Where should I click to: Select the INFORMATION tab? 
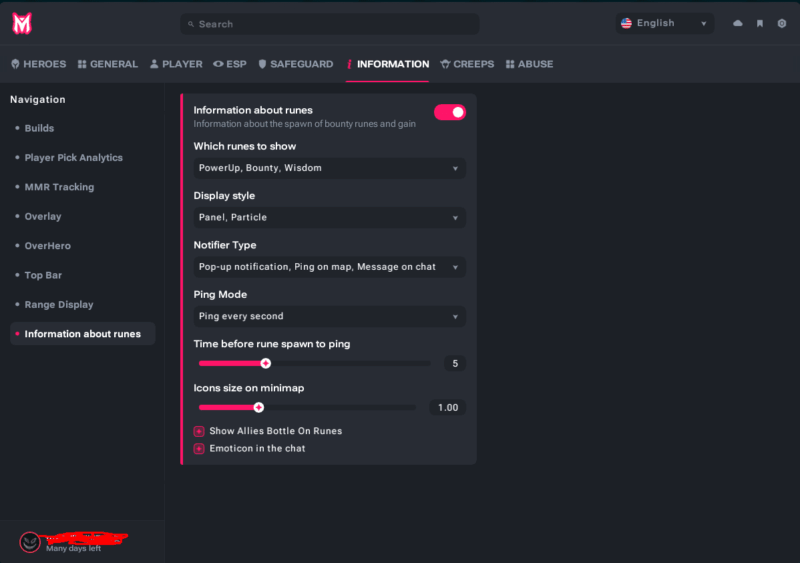tap(387, 64)
